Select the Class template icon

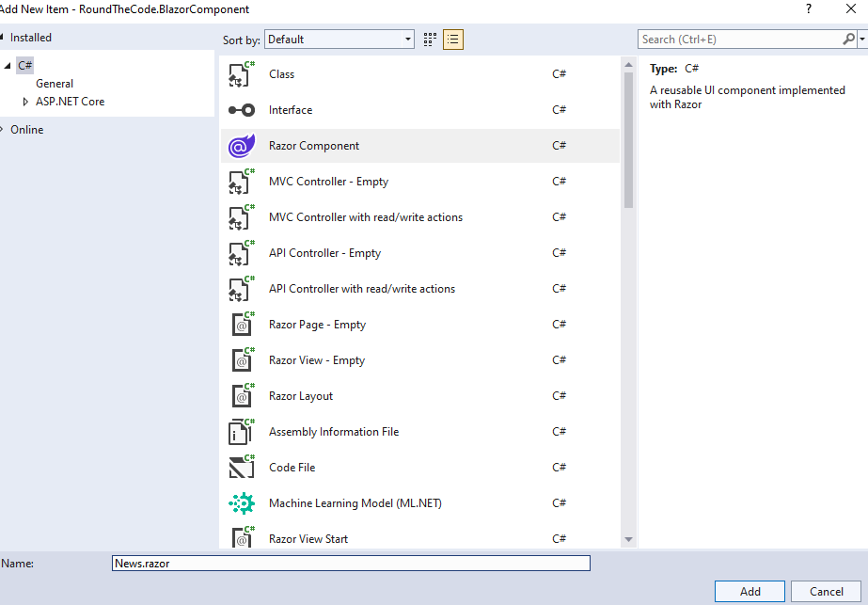[243, 74]
